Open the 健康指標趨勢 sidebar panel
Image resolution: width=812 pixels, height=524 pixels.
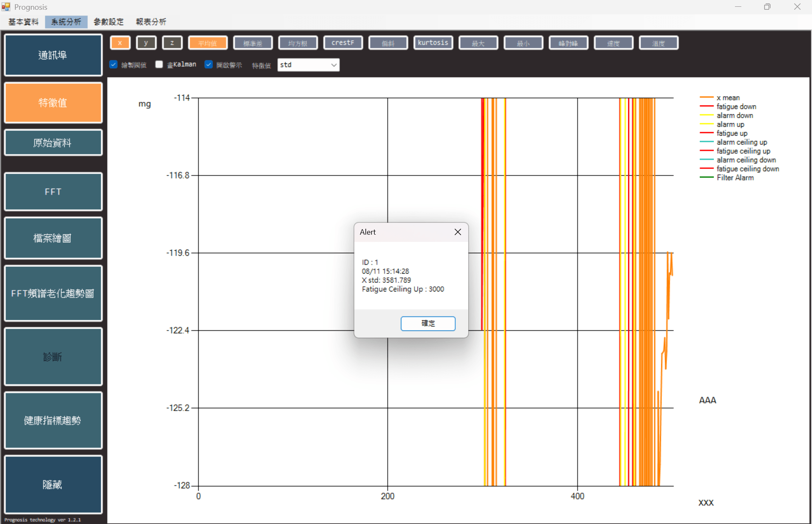coord(53,420)
